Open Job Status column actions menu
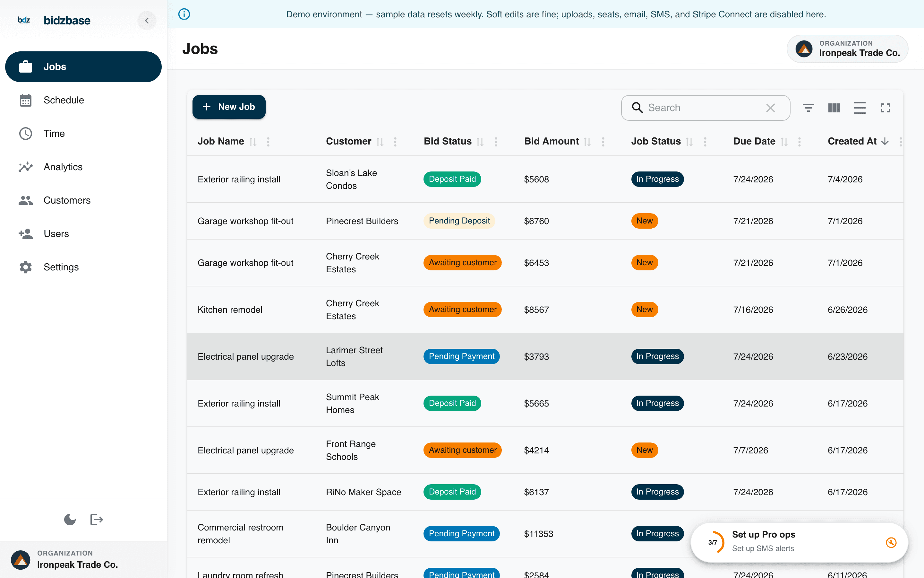Screen dimensions: 924x578 (x=705, y=142)
